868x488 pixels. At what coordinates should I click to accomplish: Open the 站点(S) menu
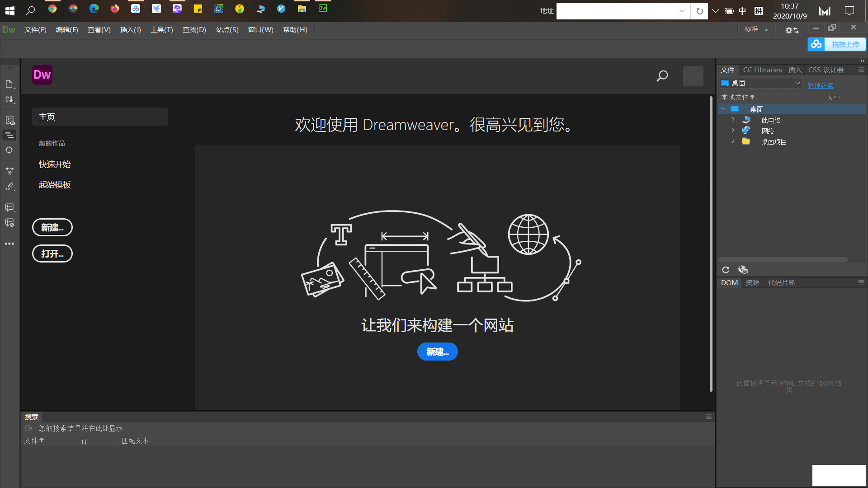pos(227,30)
